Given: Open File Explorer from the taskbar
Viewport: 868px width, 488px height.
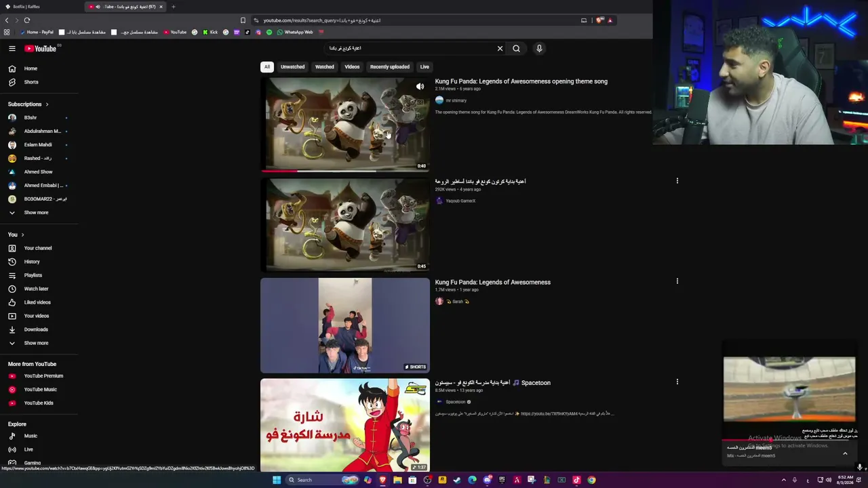Looking at the screenshot, I should coord(397,480).
